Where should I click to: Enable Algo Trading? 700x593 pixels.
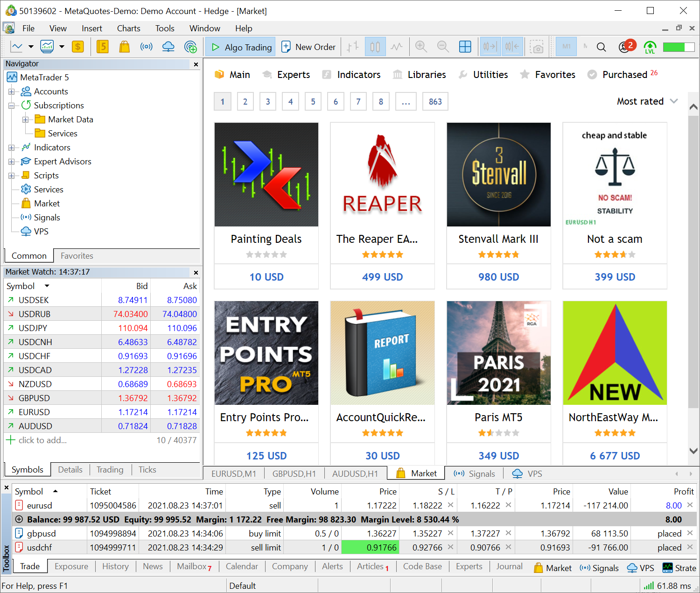coord(240,47)
